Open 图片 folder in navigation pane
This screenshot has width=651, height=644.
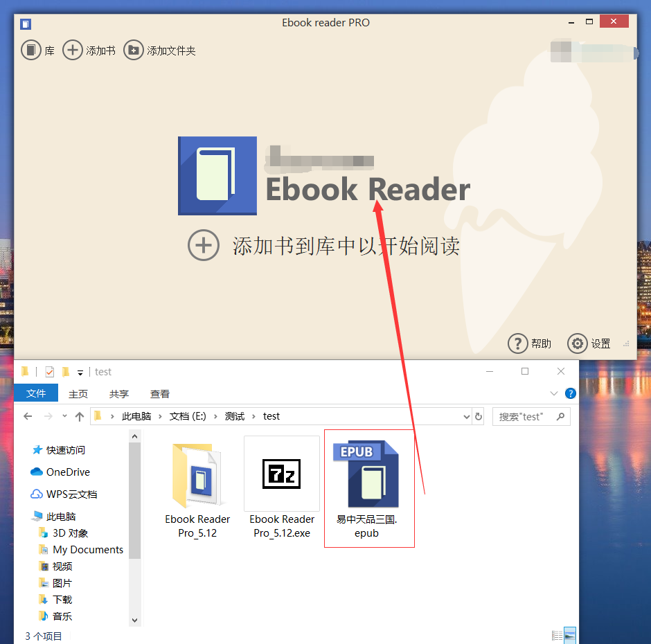[55, 583]
